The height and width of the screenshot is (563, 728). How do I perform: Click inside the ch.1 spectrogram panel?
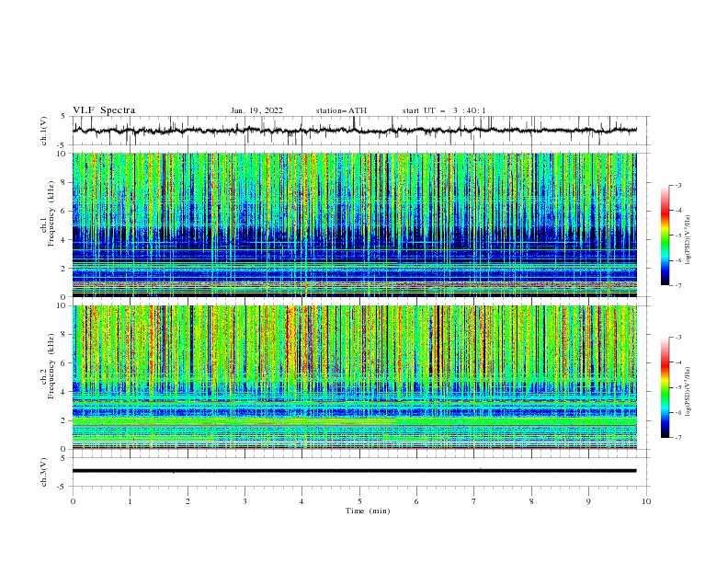[354, 224]
